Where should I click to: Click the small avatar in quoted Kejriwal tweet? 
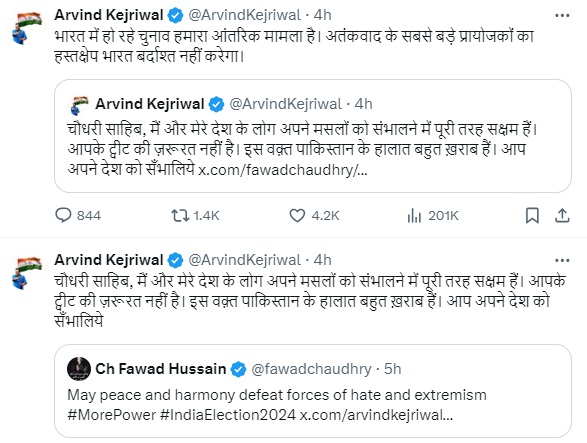point(79,105)
